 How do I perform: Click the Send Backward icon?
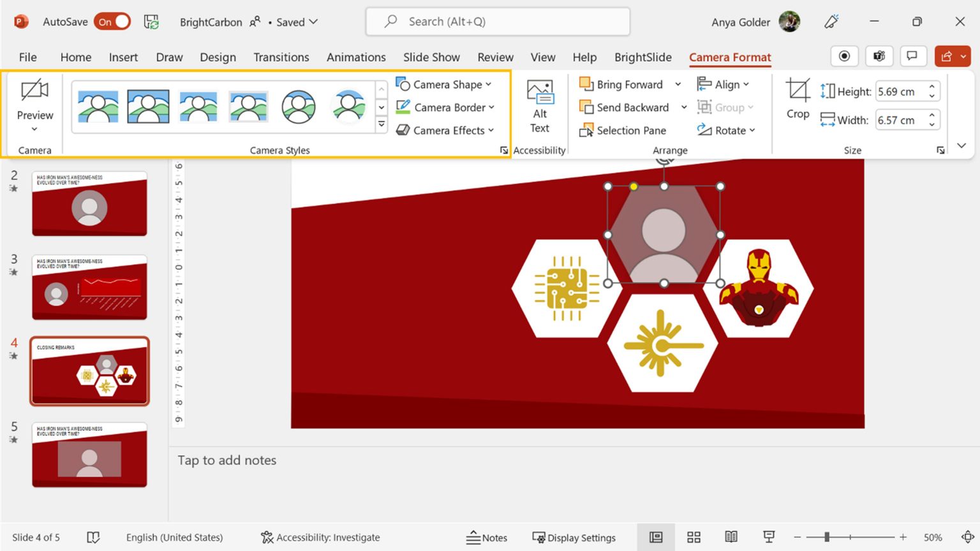[586, 107]
